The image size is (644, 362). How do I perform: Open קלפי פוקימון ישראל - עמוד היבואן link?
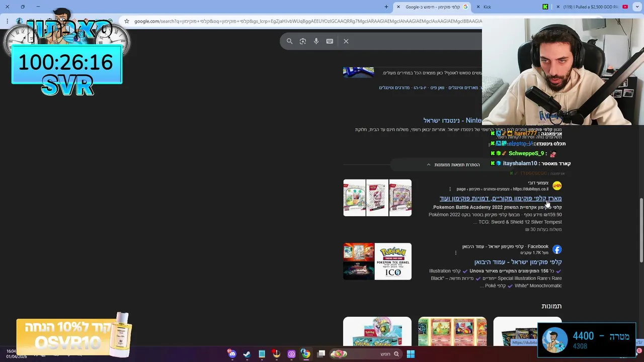pos(518,262)
